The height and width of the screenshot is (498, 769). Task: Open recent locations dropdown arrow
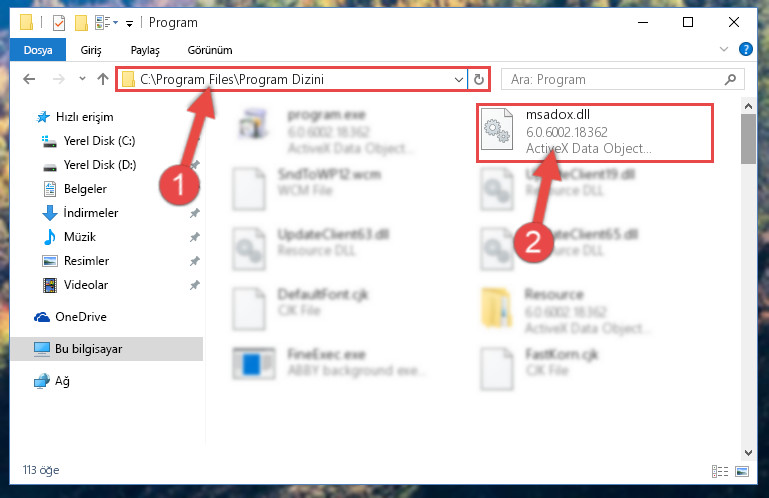pyautogui.click(x=82, y=79)
